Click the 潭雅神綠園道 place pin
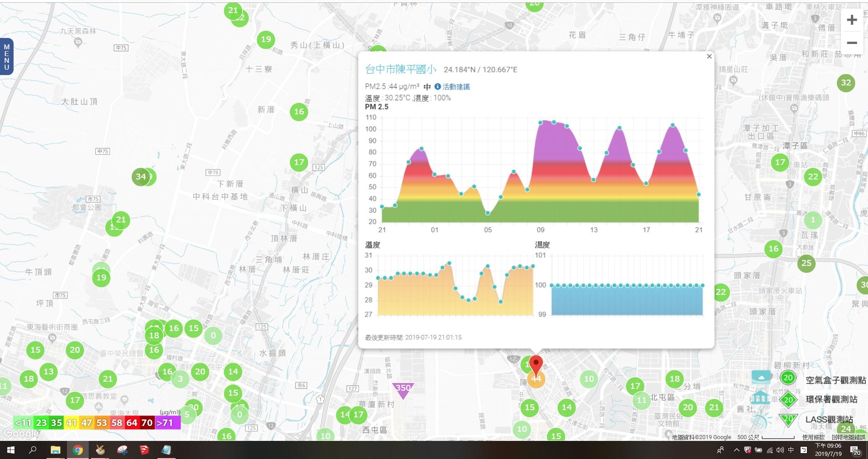Screen dimensions: 868x459 pos(717,18)
